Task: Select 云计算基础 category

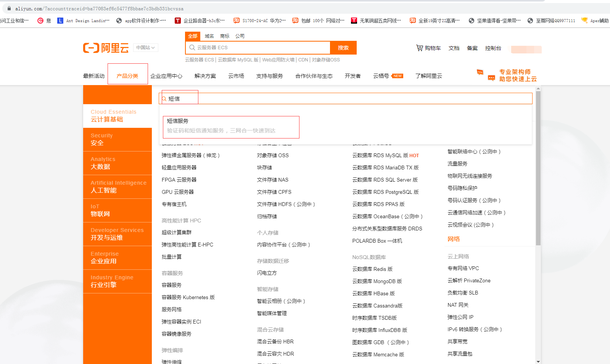Action: tap(117, 116)
